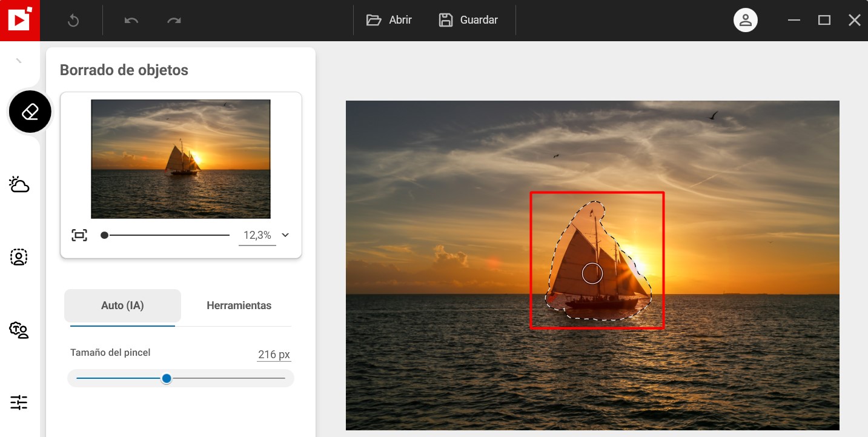The height and width of the screenshot is (437, 868).
Task: Click the zoom level slider handle
Action: [x=105, y=235]
